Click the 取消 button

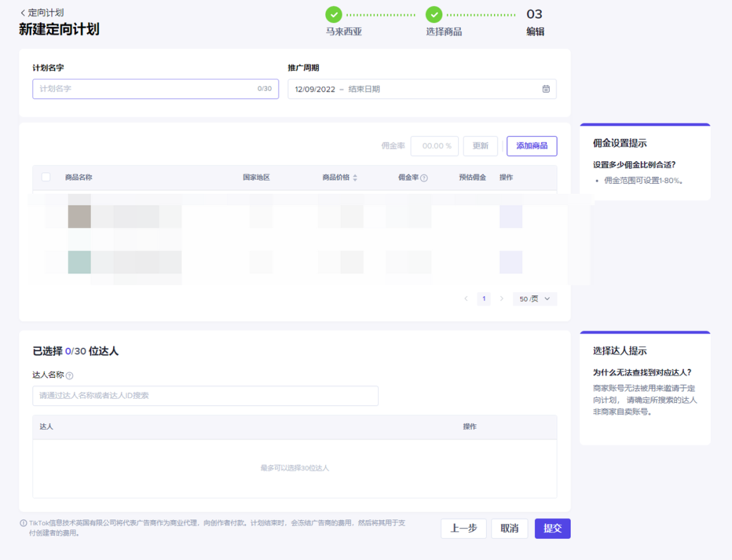click(x=509, y=529)
